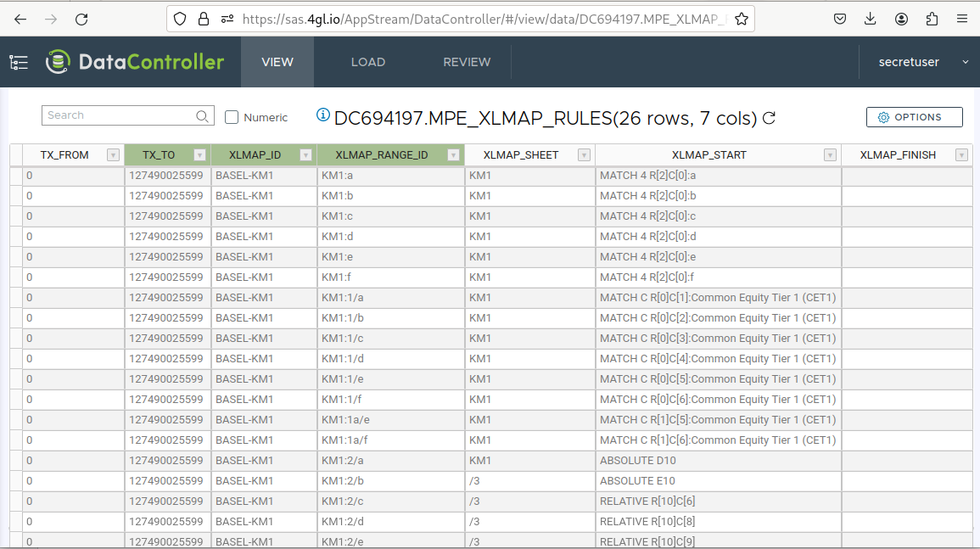
Task: Expand XLMAP_FINISH column menu
Action: click(x=961, y=155)
